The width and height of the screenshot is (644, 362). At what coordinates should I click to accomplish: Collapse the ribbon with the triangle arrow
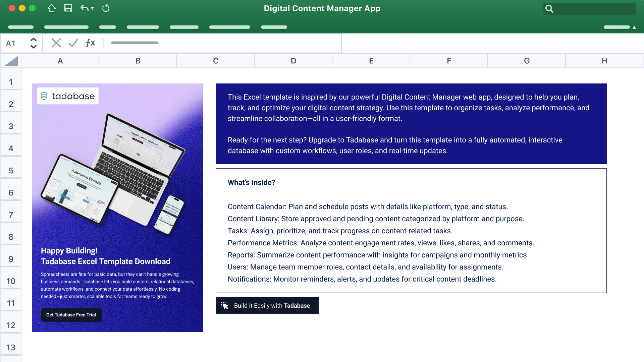634,27
